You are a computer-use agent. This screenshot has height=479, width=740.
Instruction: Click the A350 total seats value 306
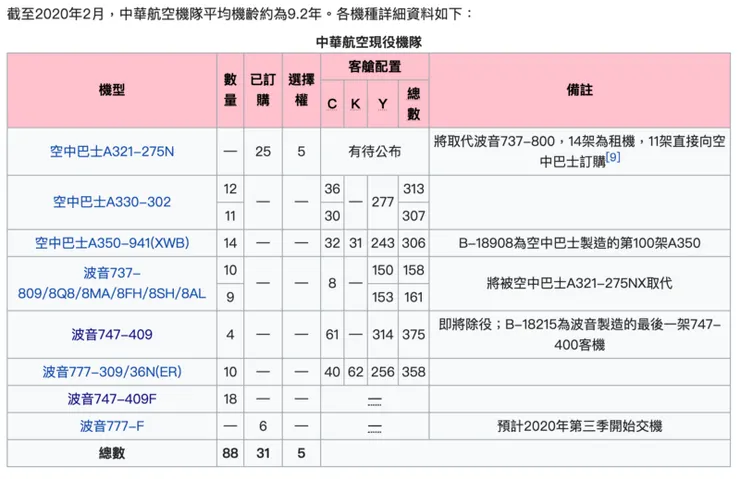(x=413, y=243)
